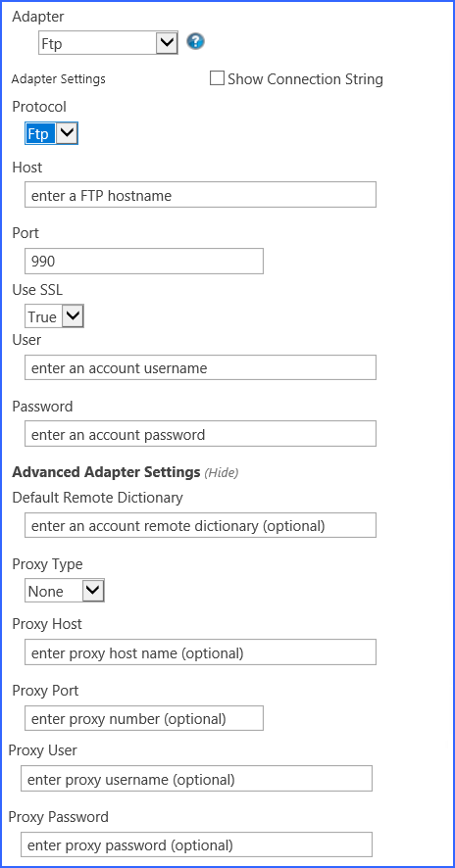Click the User account username field

(201, 367)
